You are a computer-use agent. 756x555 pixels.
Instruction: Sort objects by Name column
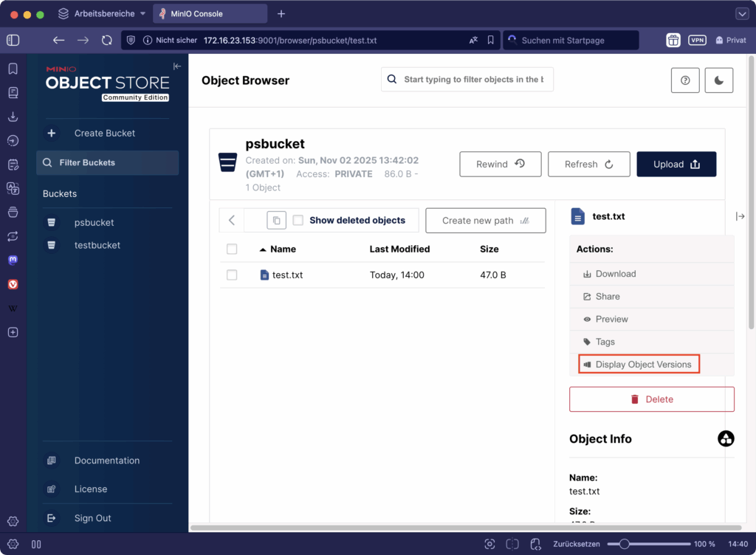click(282, 249)
